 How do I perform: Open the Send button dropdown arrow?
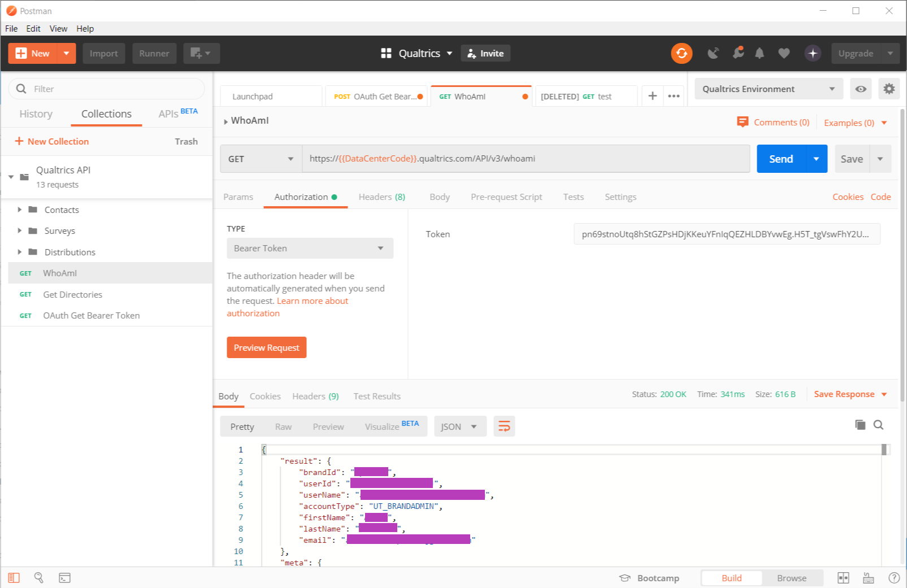(816, 159)
